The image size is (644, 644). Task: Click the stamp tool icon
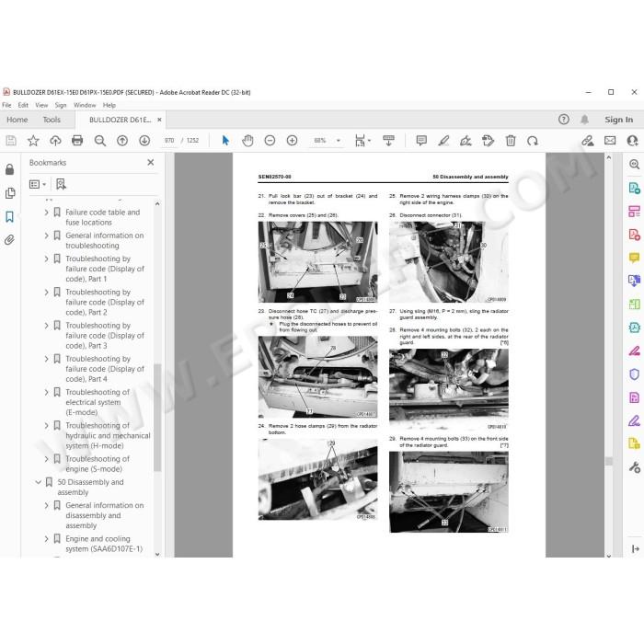(x=488, y=141)
